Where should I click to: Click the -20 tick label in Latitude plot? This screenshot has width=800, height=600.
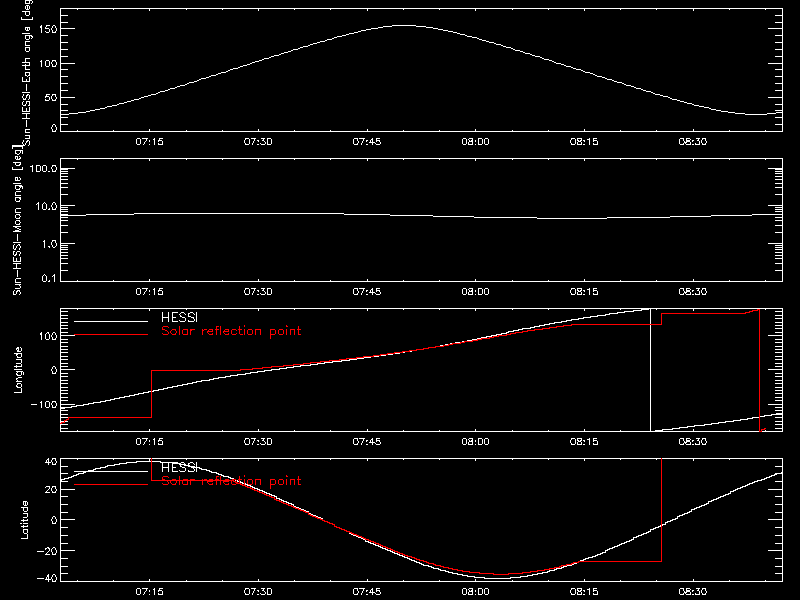click(47, 551)
